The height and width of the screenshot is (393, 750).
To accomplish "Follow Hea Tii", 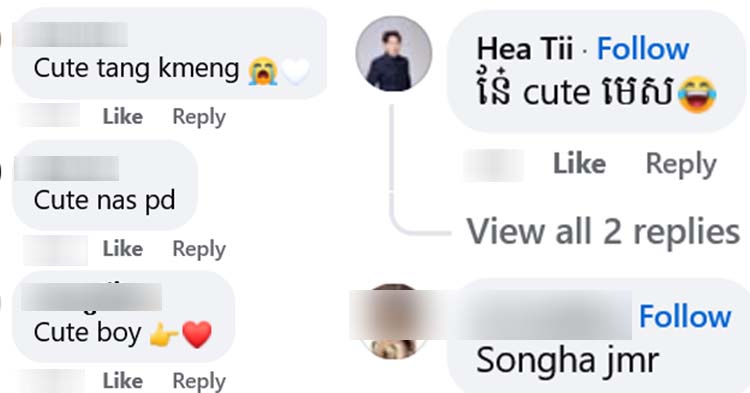I will coord(643,49).
